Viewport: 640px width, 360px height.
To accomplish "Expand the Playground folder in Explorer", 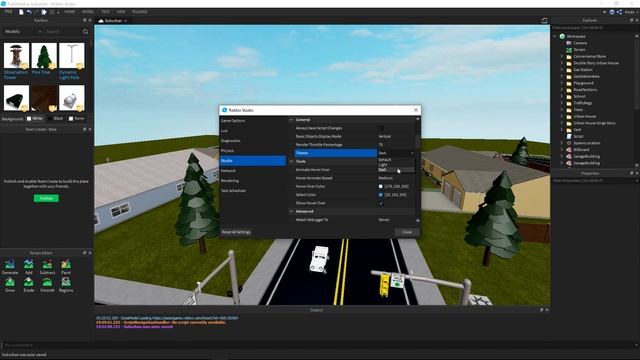I will coord(562,83).
